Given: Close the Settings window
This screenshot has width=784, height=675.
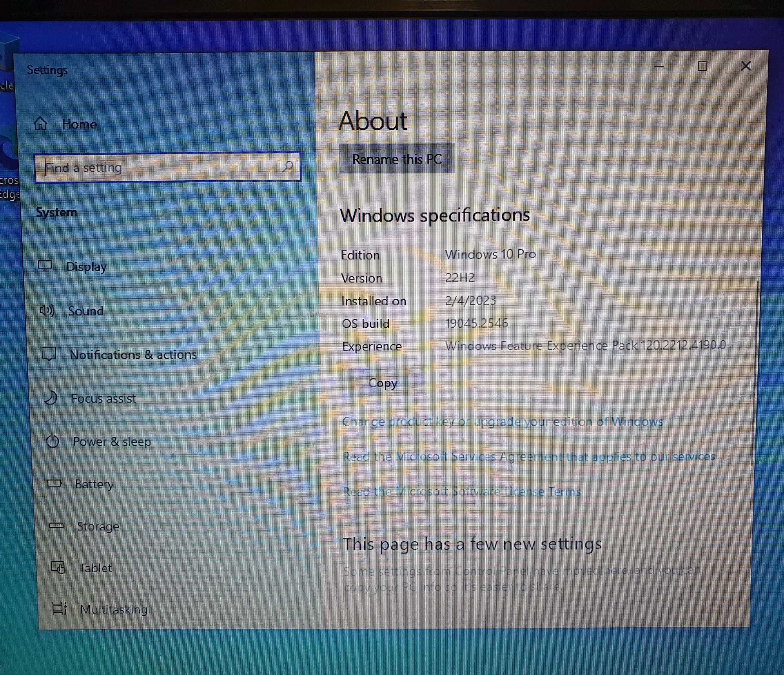Looking at the screenshot, I should 746,66.
